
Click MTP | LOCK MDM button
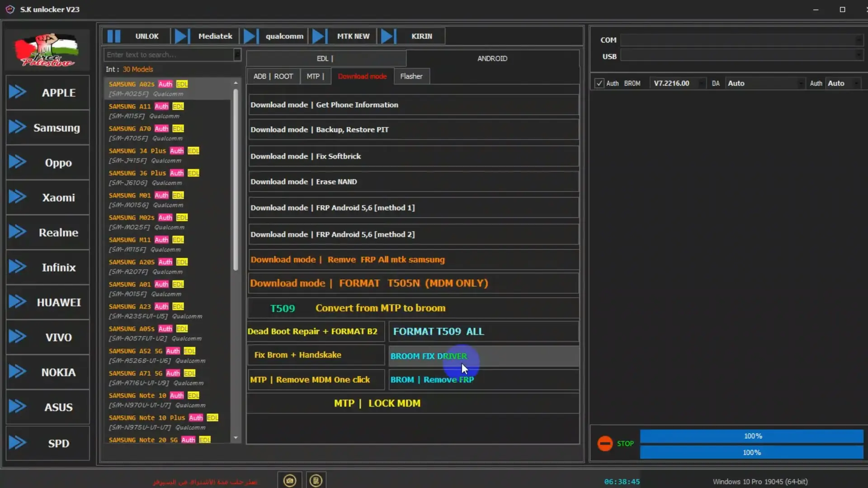[413, 403]
